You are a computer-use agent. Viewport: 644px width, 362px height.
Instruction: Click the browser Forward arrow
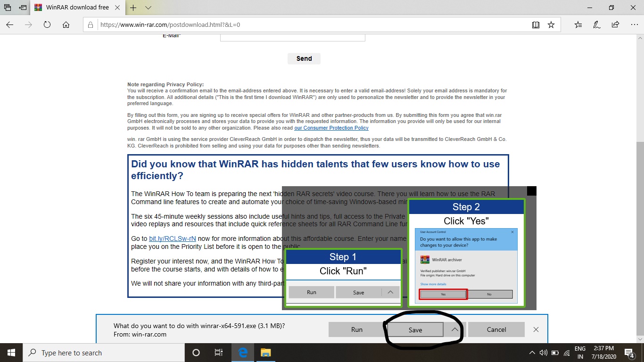[x=28, y=25]
